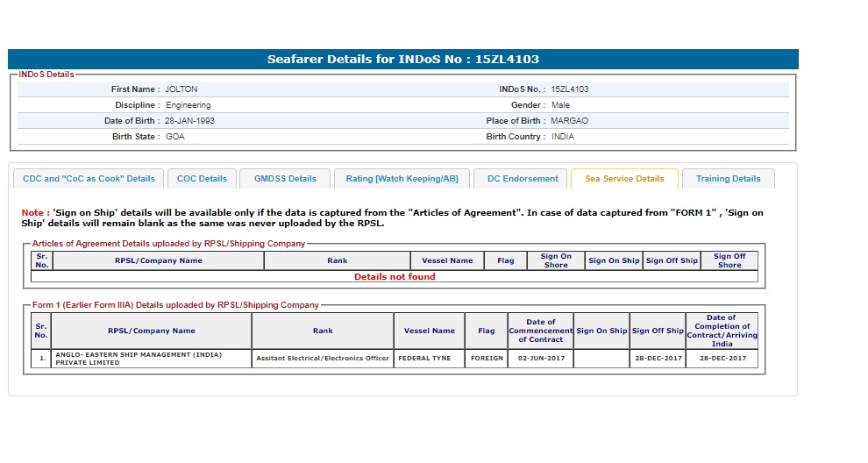This screenshot has height=463, width=868.
Task: Select the INDoS No. value 15ZL4103 in details
Action: pos(570,89)
